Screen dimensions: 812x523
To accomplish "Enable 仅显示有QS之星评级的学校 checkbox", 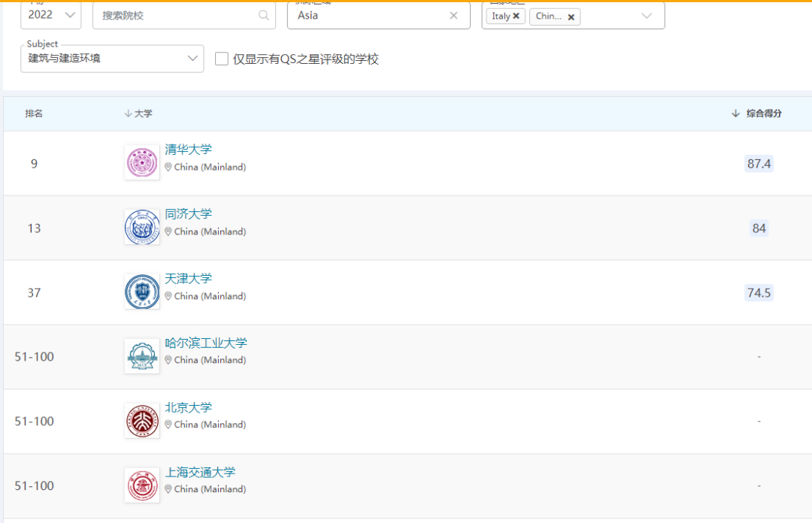I will click(222, 59).
